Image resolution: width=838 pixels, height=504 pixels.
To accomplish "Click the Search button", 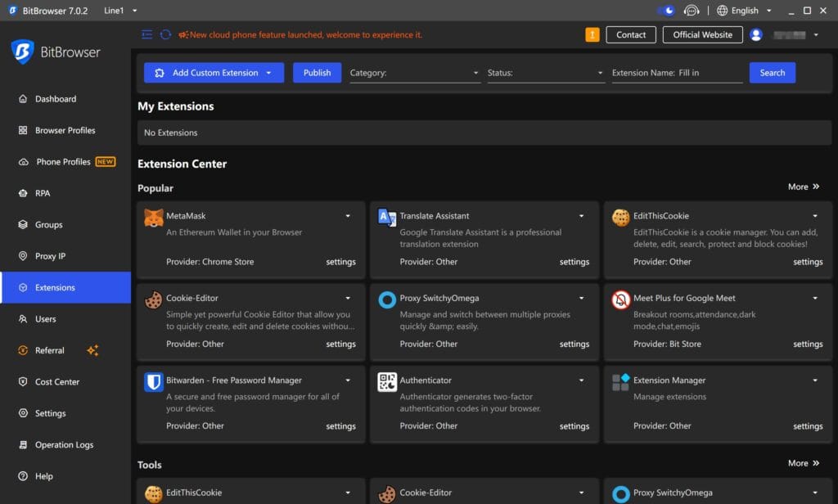I will pyautogui.click(x=773, y=73).
